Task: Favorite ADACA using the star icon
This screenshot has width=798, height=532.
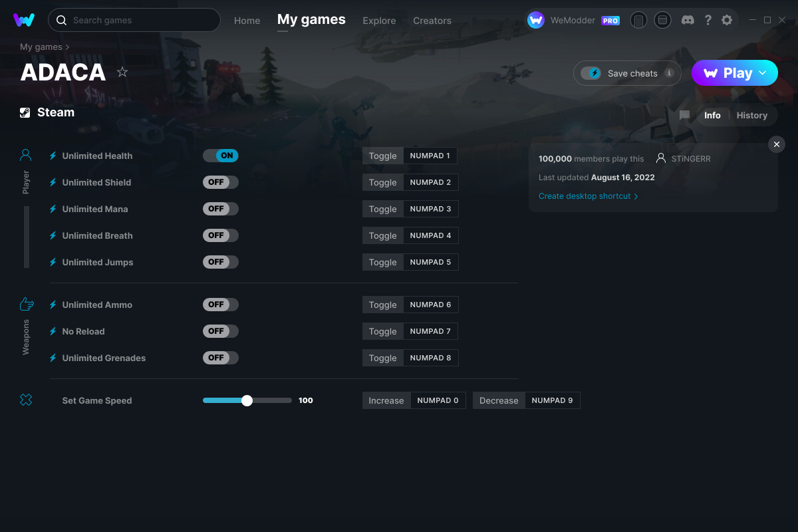Action: (x=122, y=72)
